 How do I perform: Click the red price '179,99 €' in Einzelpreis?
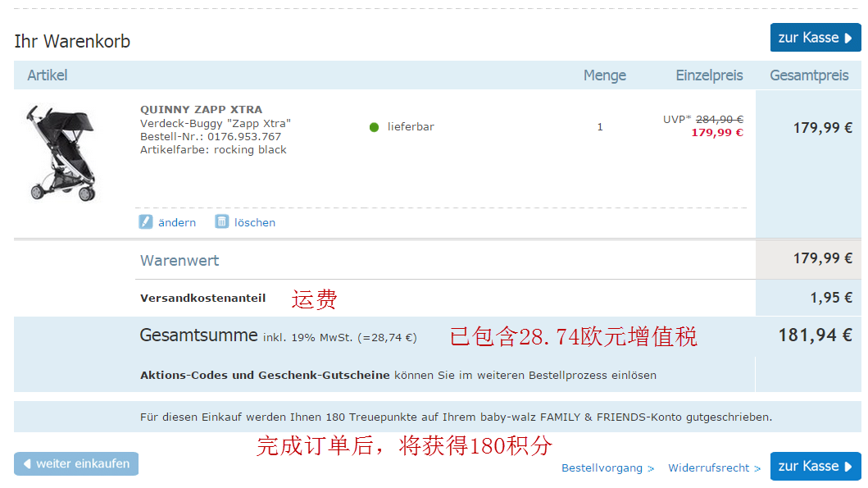point(717,133)
